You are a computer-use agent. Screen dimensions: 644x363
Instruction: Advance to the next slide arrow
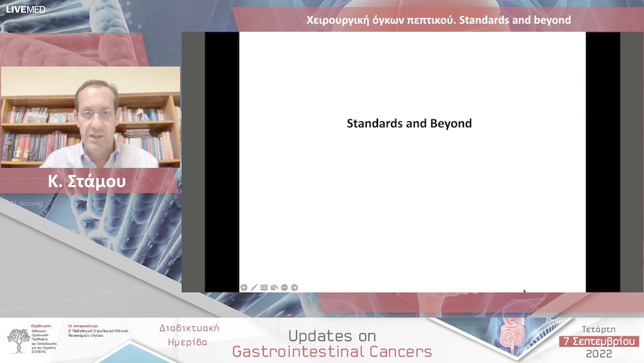tap(295, 287)
